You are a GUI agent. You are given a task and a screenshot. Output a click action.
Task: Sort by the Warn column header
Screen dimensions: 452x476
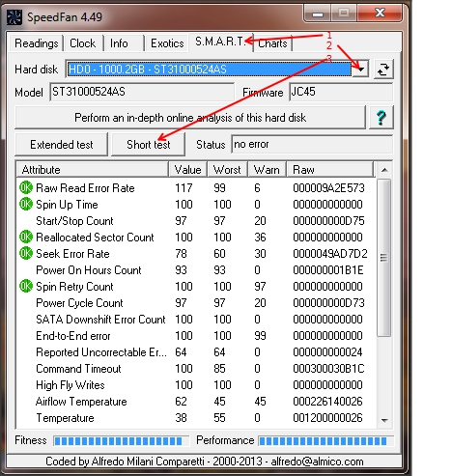267,170
